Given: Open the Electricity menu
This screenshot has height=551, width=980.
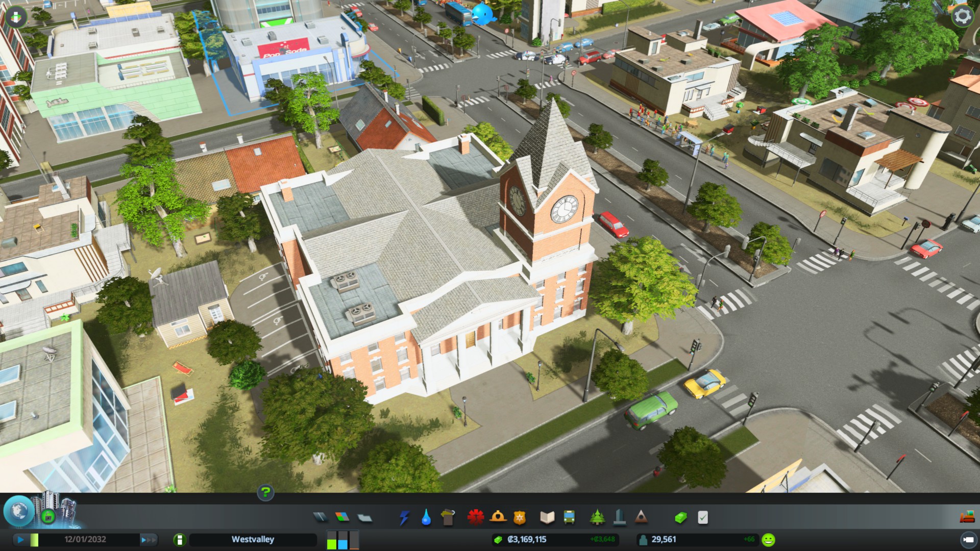Looking at the screenshot, I should click(x=404, y=517).
